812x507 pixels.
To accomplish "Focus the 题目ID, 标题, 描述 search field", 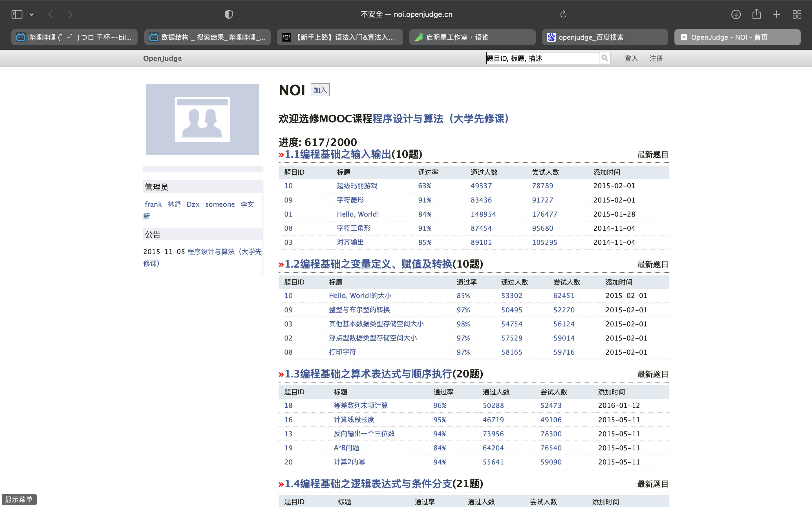I will point(542,58).
